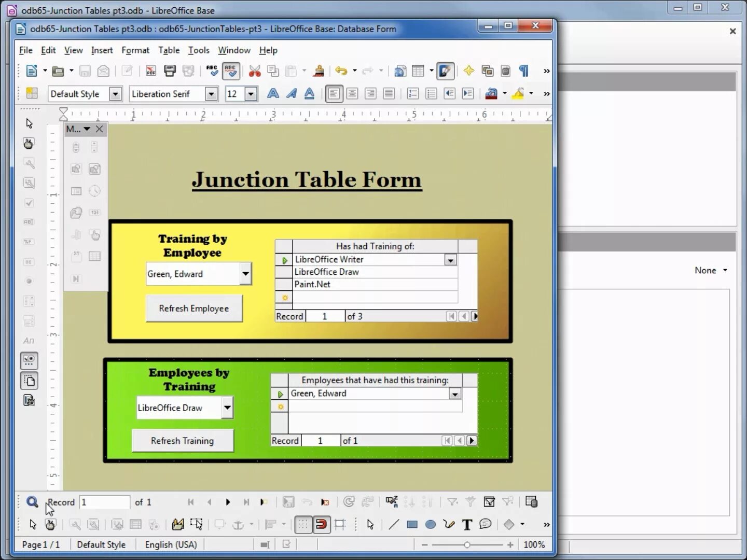The width and height of the screenshot is (747, 560).
Task: Go to next record in form navigation bar
Action: (x=228, y=502)
